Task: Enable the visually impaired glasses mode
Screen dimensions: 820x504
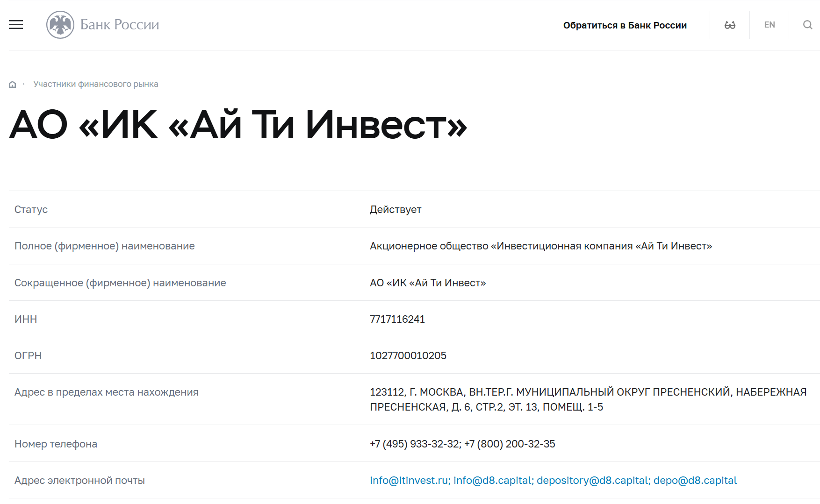Action: [730, 25]
